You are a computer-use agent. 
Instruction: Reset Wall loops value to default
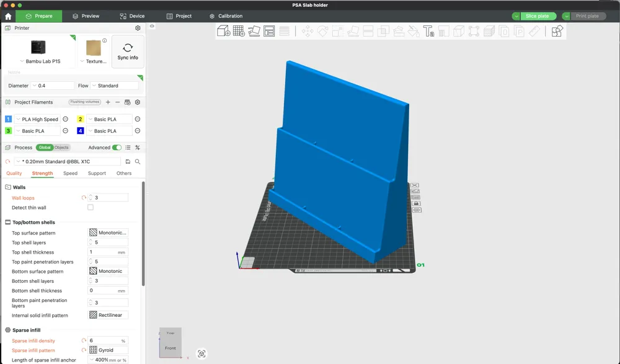tap(84, 197)
